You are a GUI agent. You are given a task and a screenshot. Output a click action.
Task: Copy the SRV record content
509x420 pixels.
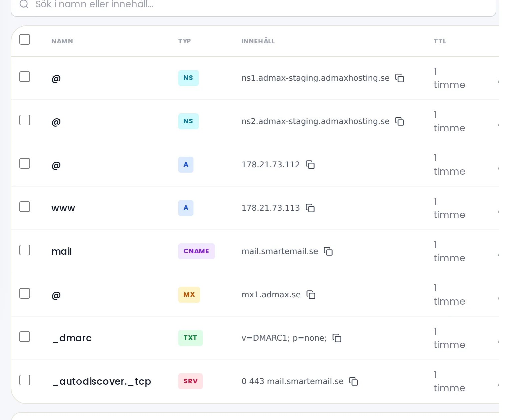click(x=354, y=381)
